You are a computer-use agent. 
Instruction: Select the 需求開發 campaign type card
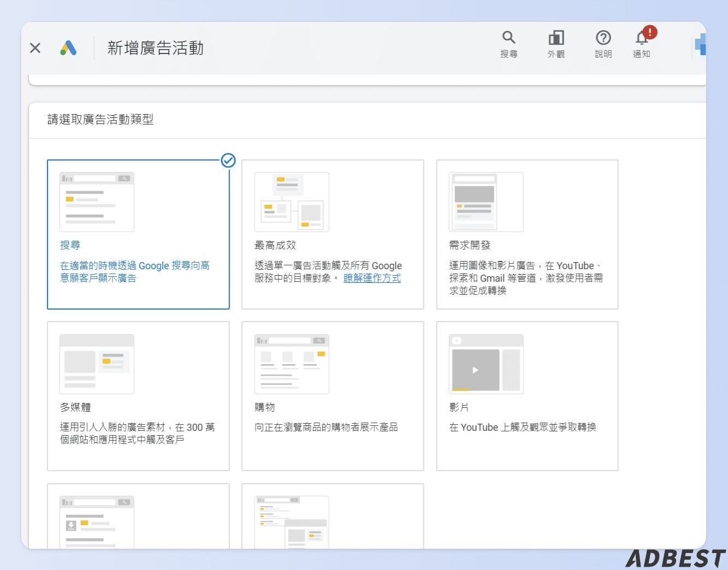(x=527, y=235)
